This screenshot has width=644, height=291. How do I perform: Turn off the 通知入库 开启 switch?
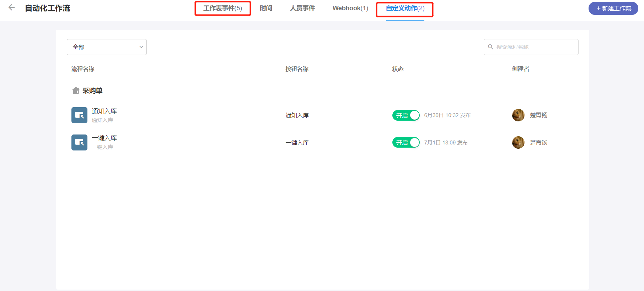click(406, 115)
